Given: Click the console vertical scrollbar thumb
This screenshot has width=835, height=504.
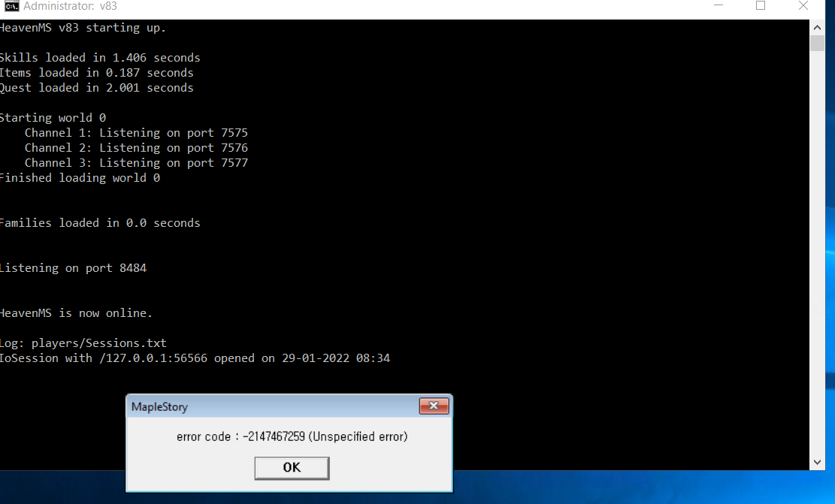Looking at the screenshot, I should 817,43.
